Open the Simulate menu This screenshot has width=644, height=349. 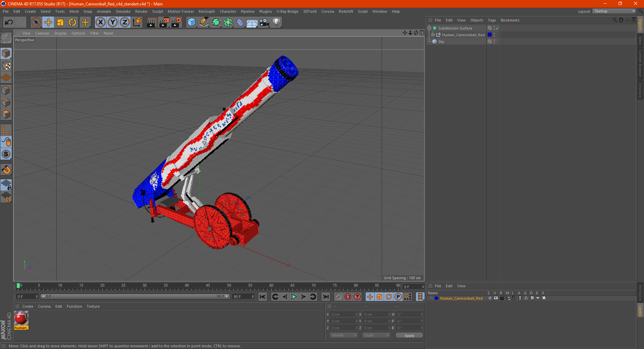coord(123,11)
